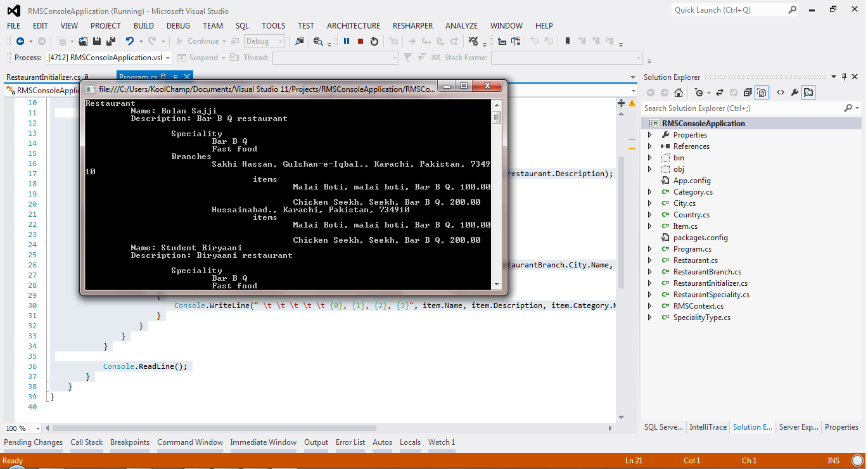
Task: Collapse all items in Solution Explorer
Action: (x=746, y=92)
